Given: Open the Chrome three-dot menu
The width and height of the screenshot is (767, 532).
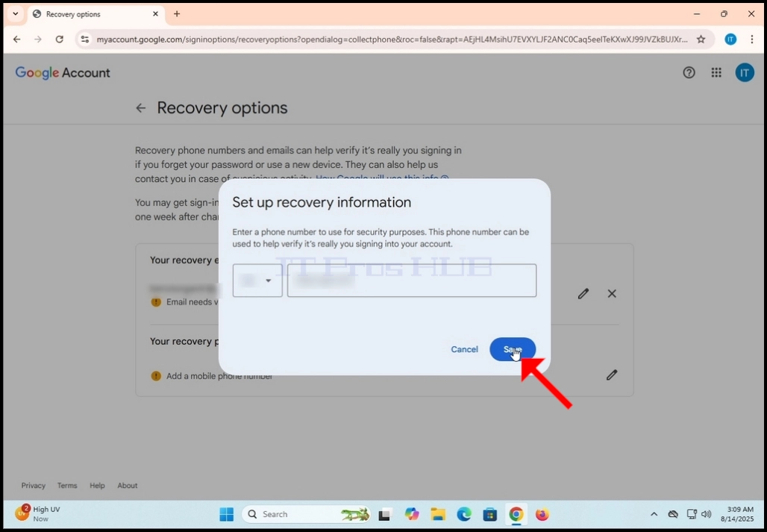Looking at the screenshot, I should (x=752, y=39).
